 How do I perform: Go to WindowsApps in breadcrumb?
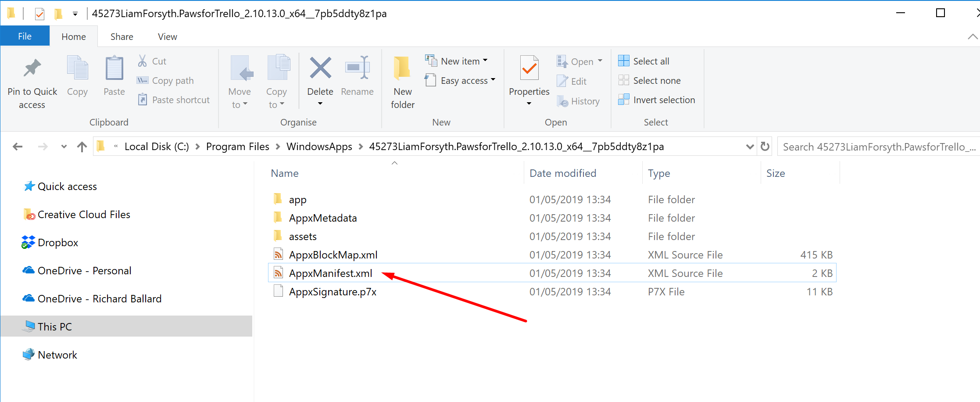coord(319,147)
